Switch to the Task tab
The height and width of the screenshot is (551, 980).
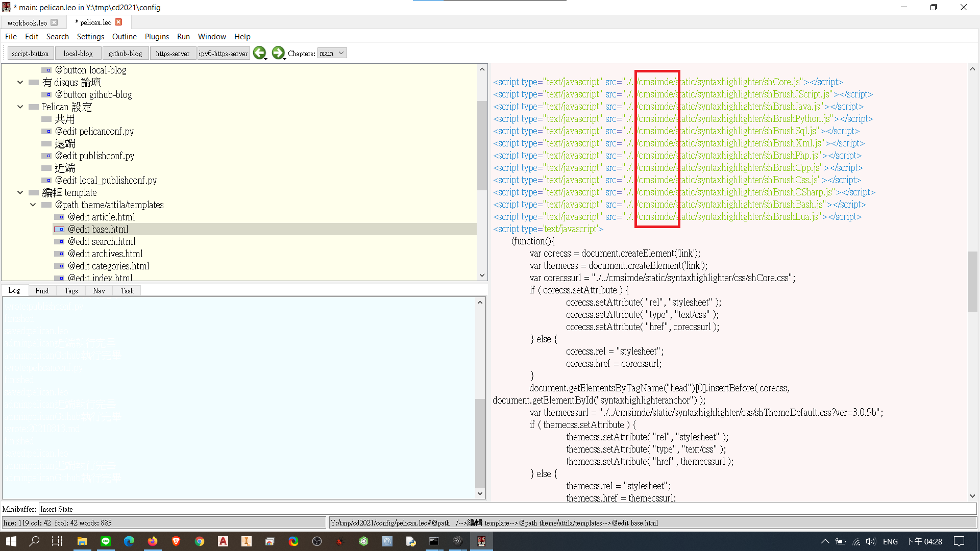pos(127,291)
